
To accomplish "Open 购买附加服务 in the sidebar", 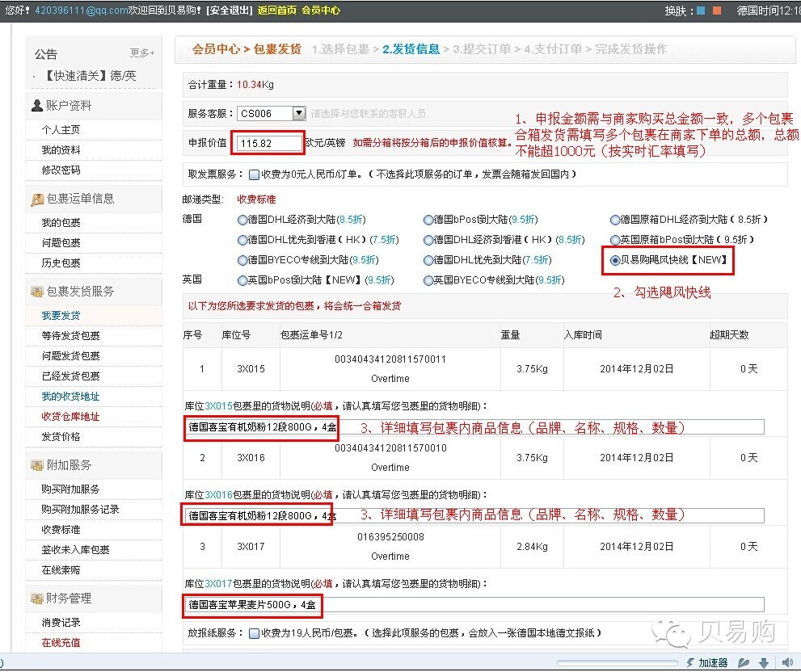I will 70,489.
